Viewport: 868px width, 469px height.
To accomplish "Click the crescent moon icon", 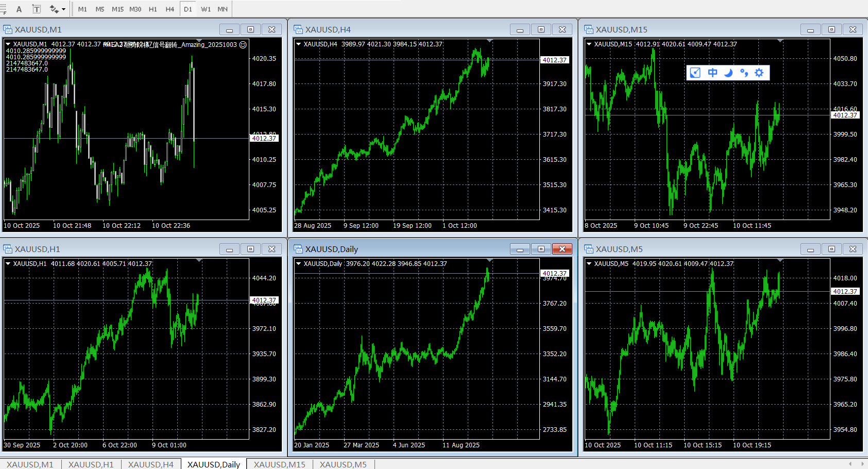I will pyautogui.click(x=728, y=73).
